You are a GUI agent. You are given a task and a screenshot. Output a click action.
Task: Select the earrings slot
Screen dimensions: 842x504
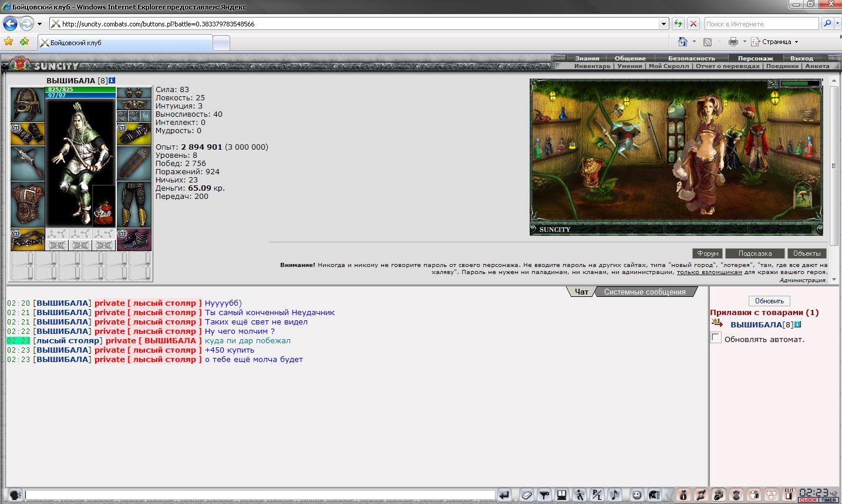(x=134, y=93)
